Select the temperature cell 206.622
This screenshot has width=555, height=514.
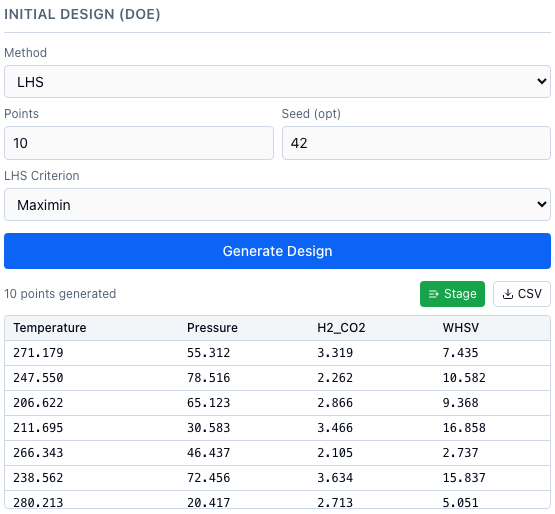click(x=38, y=403)
